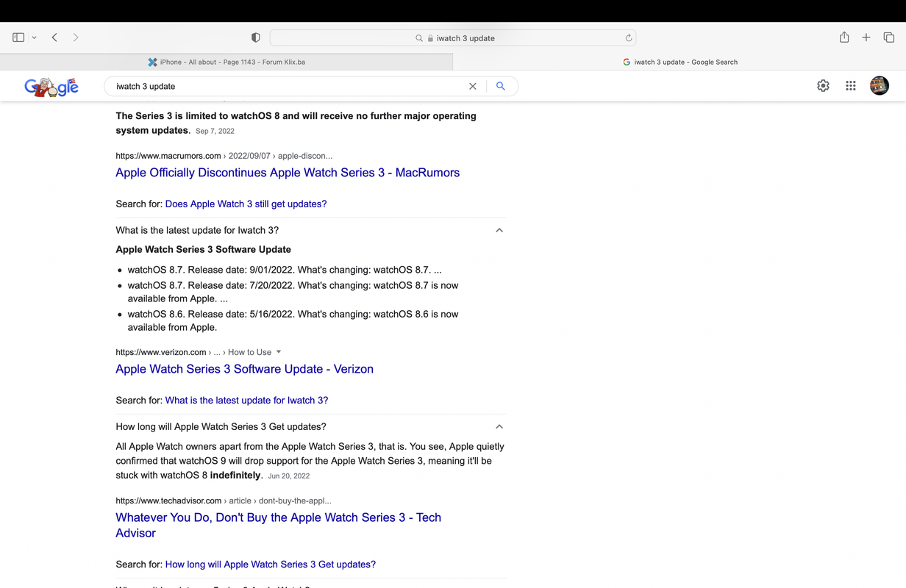Go back to the previous page
Screen dimensions: 906x588
(x=54, y=37)
